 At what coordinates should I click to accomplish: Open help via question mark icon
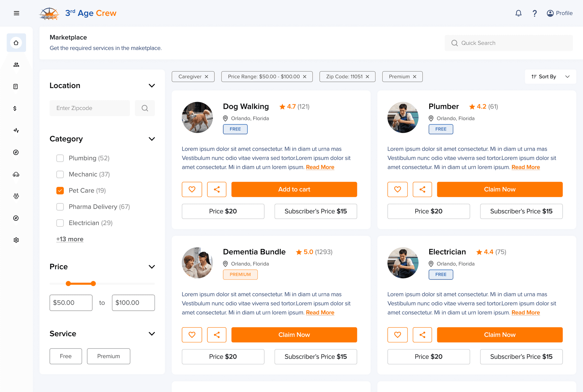535,13
